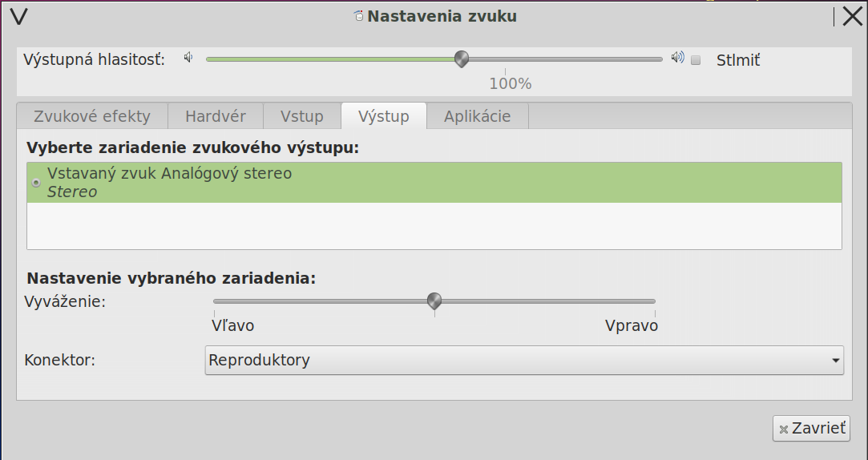Click the Výstupná hlasitosť slider handle
Viewport: 868px width, 460px height.
(461, 59)
